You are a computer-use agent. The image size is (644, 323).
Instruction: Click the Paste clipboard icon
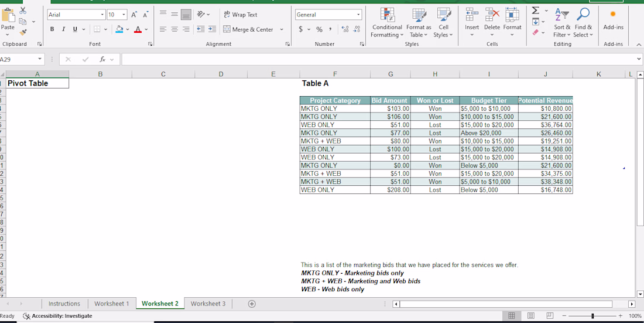8,15
